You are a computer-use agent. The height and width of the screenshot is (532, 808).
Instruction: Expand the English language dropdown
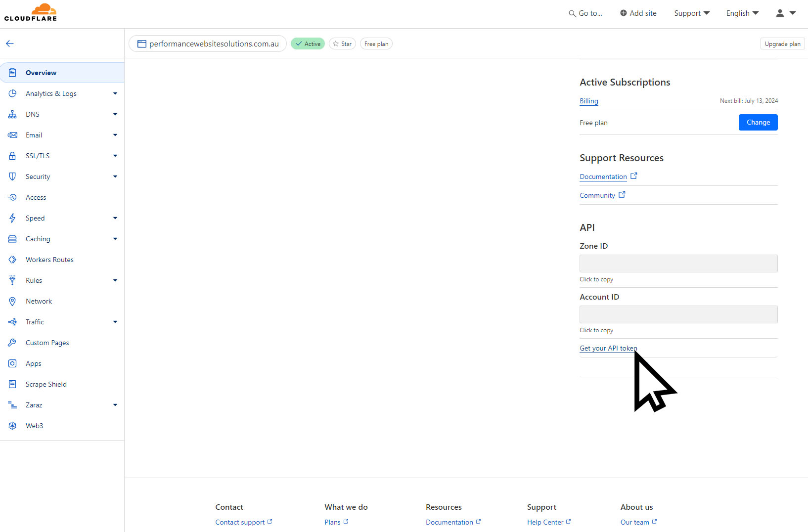coord(742,13)
